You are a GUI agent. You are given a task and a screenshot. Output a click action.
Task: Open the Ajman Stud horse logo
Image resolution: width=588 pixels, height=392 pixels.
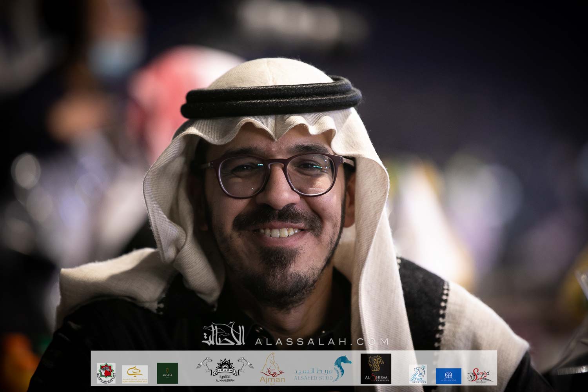click(272, 367)
